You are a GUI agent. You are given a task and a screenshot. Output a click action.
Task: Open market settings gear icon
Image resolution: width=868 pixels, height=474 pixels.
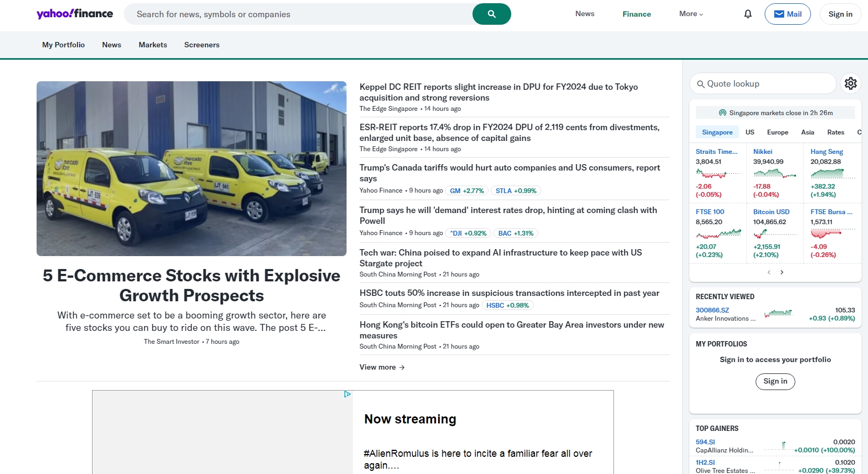pyautogui.click(x=850, y=83)
